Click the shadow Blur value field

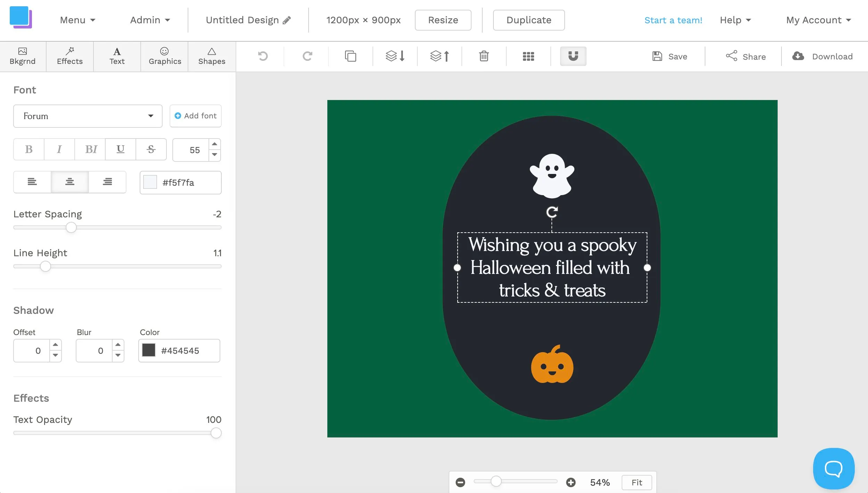tap(95, 350)
